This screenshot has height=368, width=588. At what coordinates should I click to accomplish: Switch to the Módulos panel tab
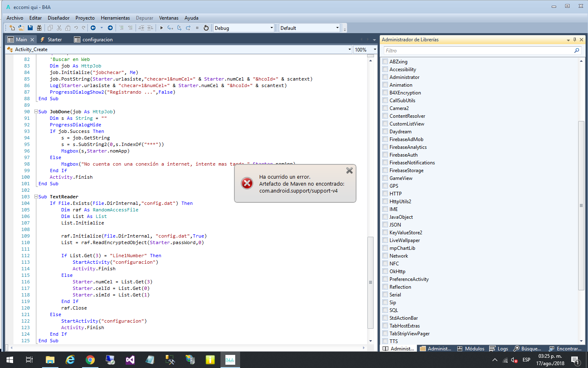click(471, 349)
